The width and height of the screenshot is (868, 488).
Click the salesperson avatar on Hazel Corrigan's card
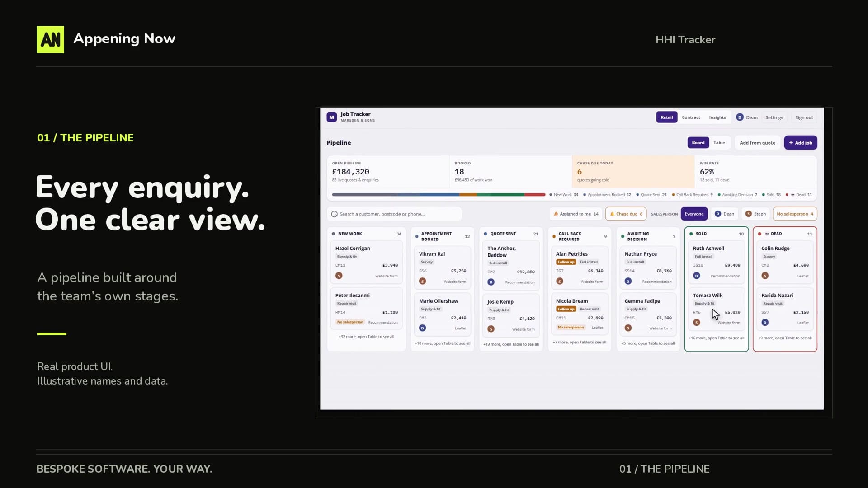[339, 276]
